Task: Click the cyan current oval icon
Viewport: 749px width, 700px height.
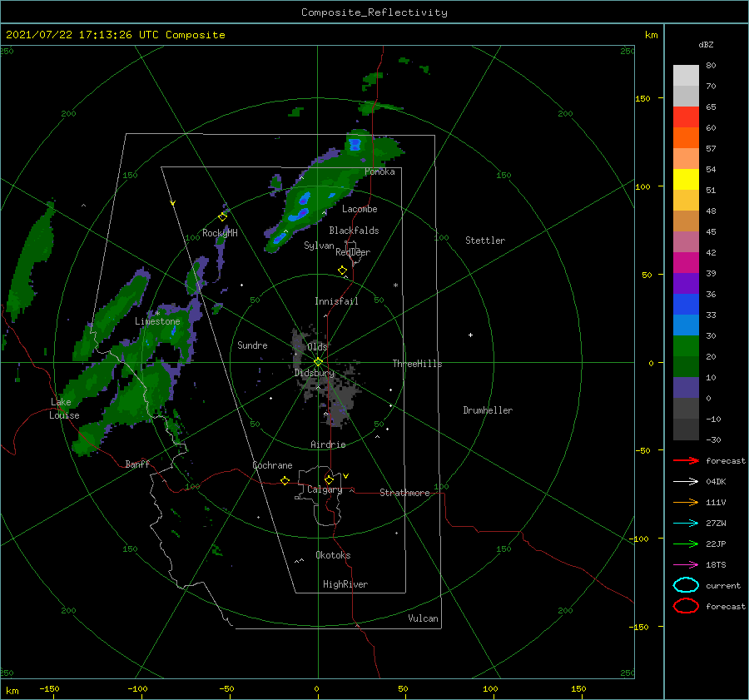Action: click(686, 585)
